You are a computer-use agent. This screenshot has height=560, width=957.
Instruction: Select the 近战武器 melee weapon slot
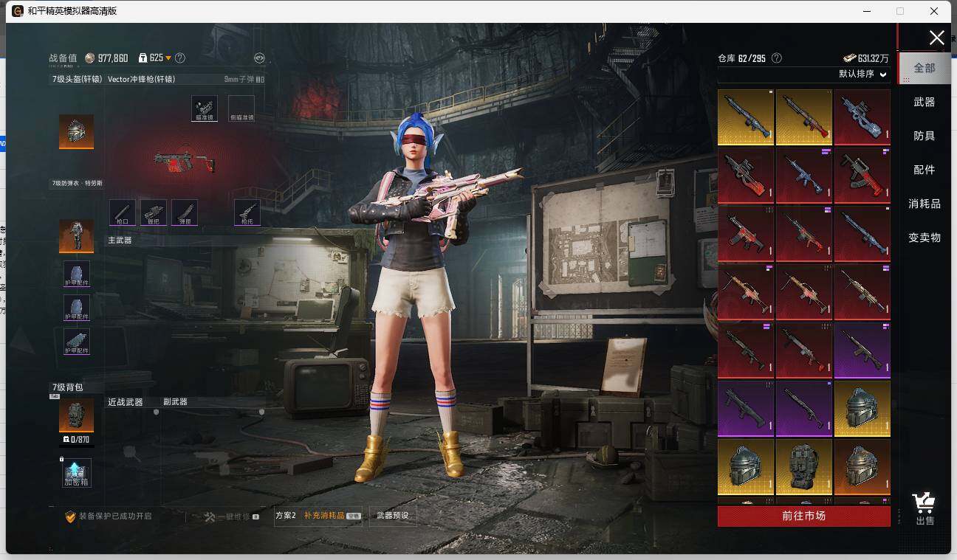[x=126, y=402]
